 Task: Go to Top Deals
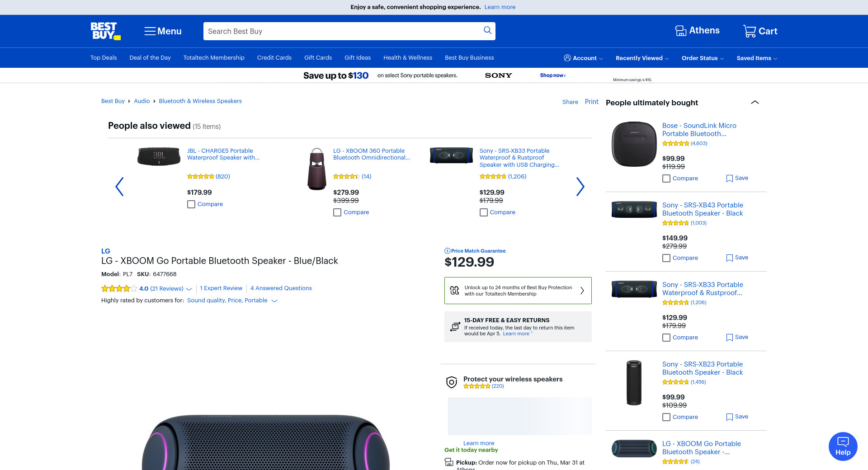click(104, 58)
